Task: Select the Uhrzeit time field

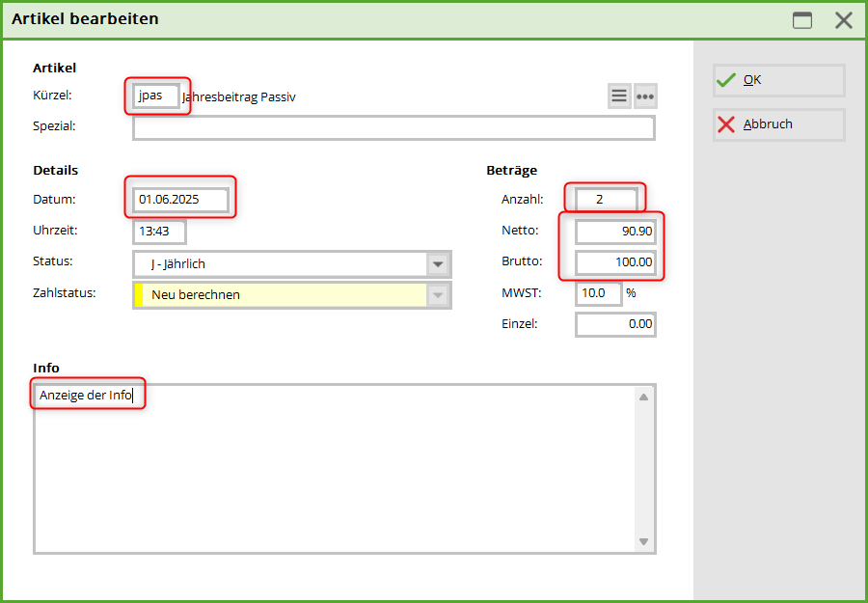Action: pos(159,233)
